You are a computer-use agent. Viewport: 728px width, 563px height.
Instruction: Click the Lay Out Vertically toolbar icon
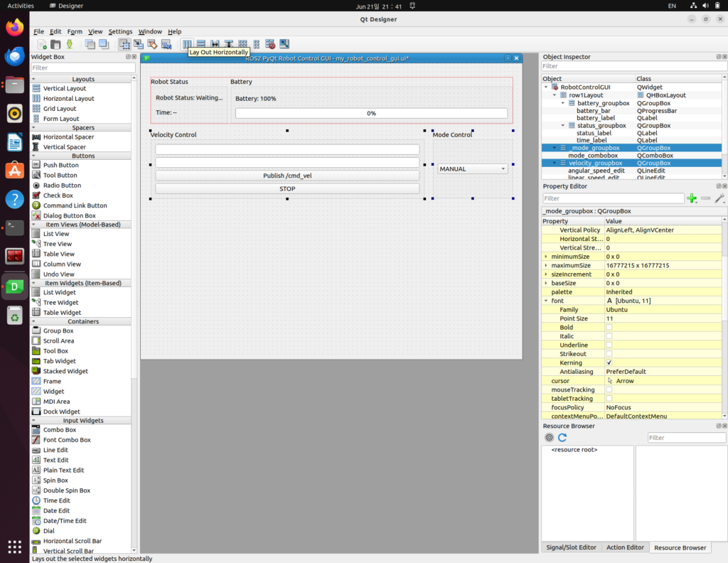coord(200,44)
